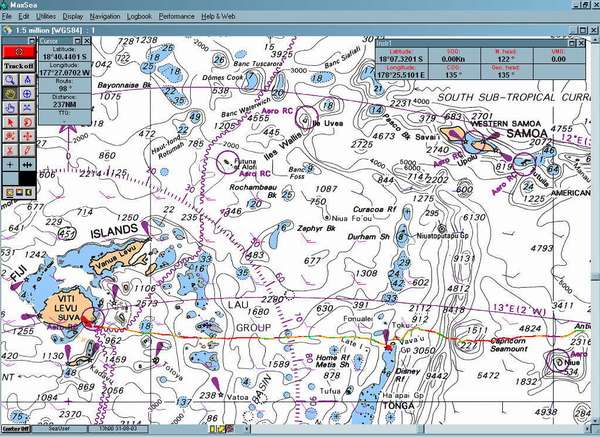Click the red man-overboard button in toolbox
The width and height of the screenshot is (600, 437).
pyautogui.click(x=19, y=52)
